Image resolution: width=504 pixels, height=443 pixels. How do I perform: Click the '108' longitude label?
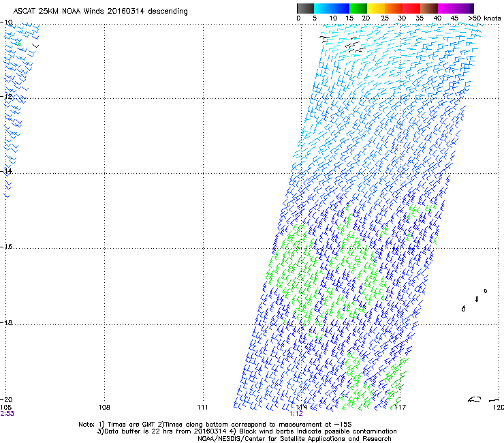coord(104,408)
